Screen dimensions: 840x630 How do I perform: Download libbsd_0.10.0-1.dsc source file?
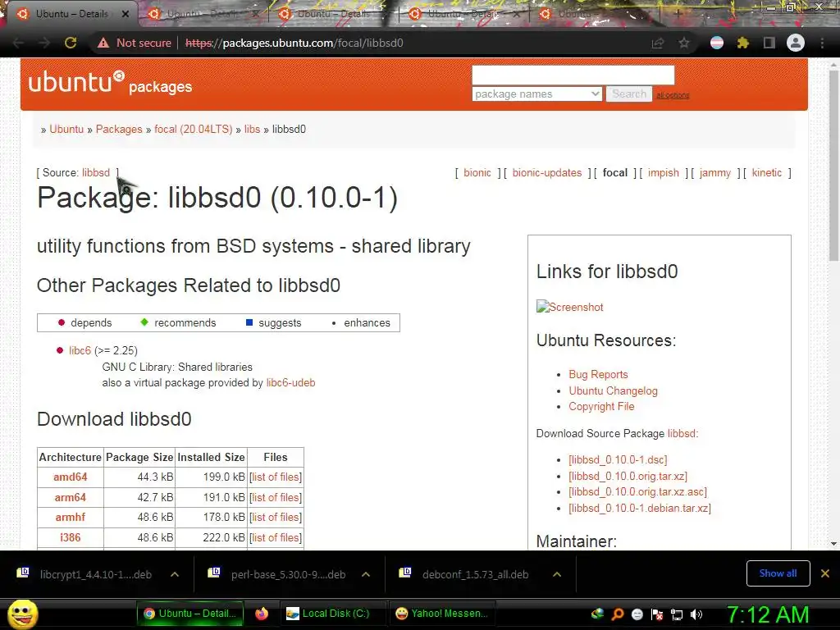pos(619,459)
